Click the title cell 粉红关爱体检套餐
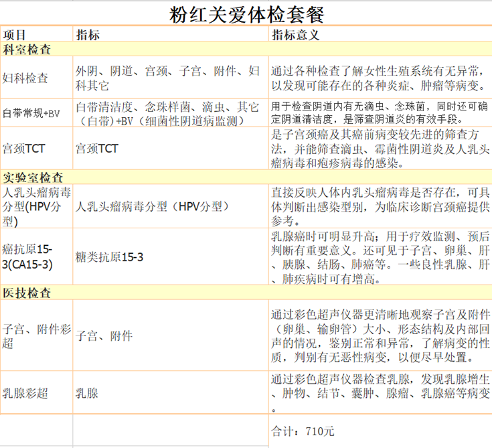The height and width of the screenshot is (448, 492). [x=246, y=13]
